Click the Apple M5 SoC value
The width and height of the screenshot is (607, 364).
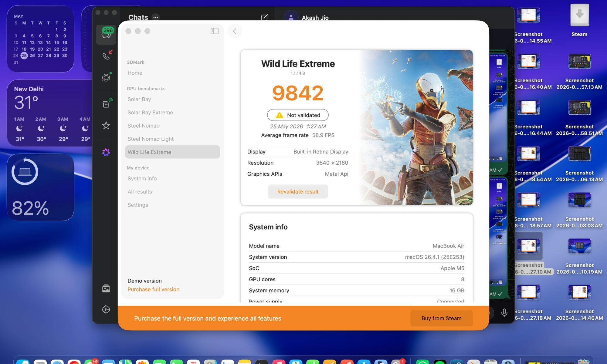coord(452,268)
